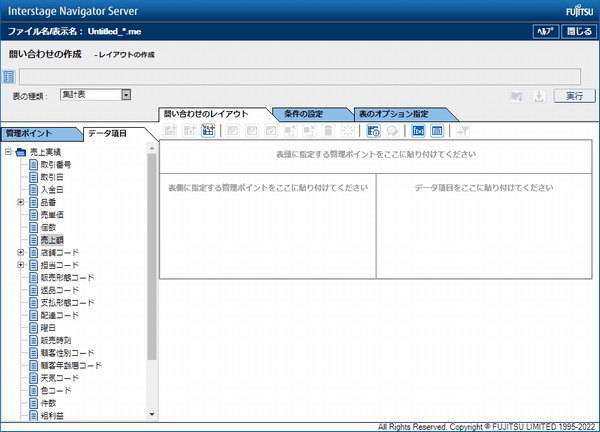
Task: Select 返品コード in tree
Action: (x=60, y=290)
